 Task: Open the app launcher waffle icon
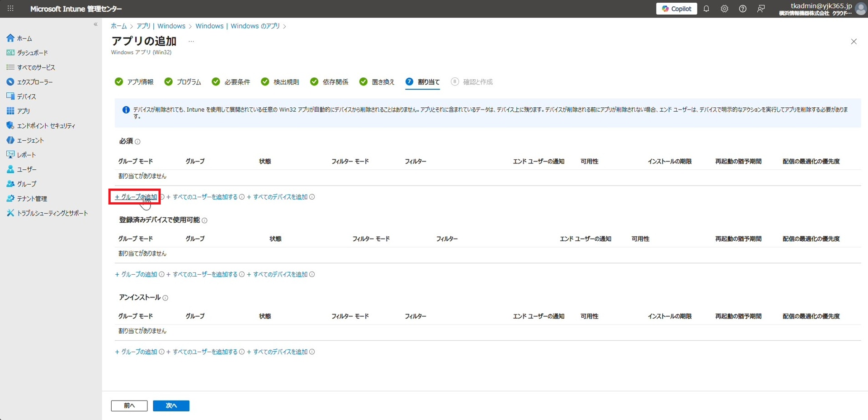(x=10, y=9)
